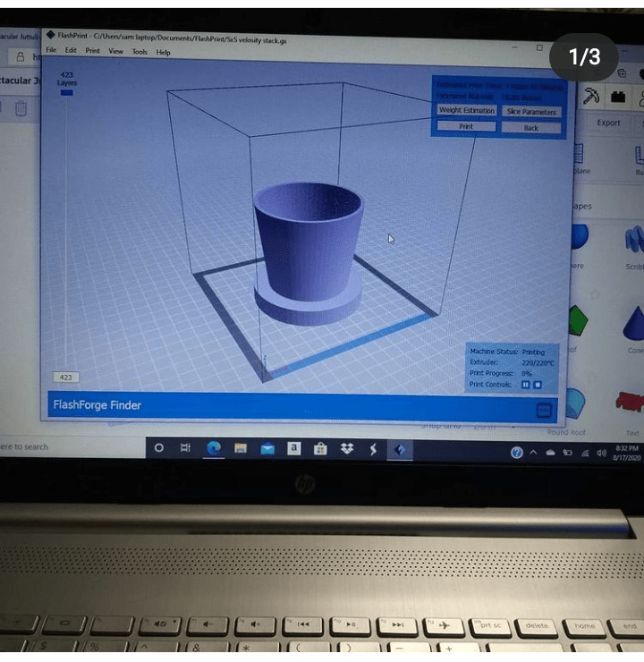This screenshot has height=662, width=644.
Task: Open the Tools menu in FlashPrint
Action: [140, 52]
